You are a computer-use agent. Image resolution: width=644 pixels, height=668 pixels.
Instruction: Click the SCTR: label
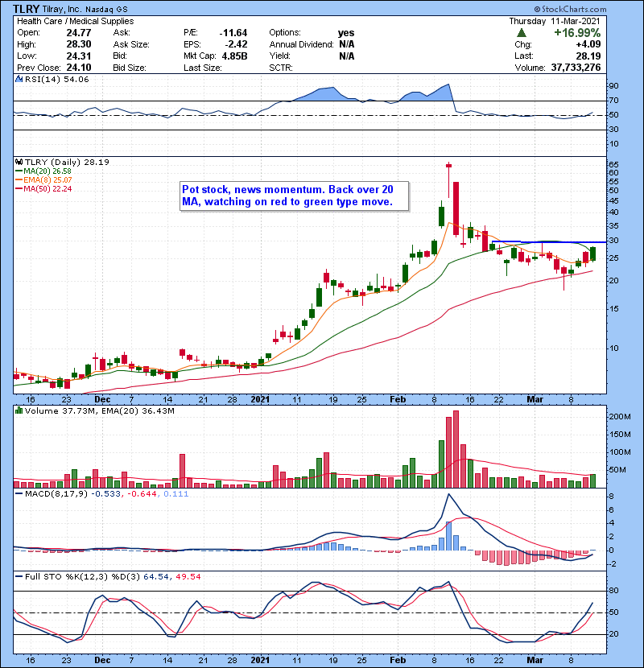coord(281,68)
